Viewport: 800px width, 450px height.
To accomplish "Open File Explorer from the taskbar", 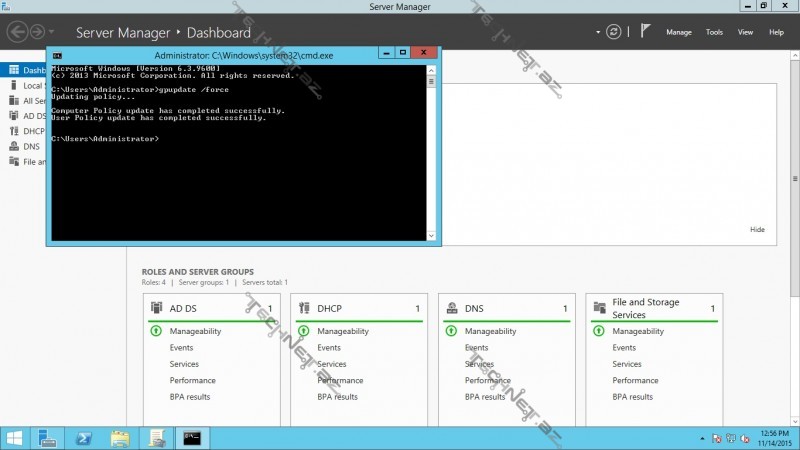I will pyautogui.click(x=119, y=438).
